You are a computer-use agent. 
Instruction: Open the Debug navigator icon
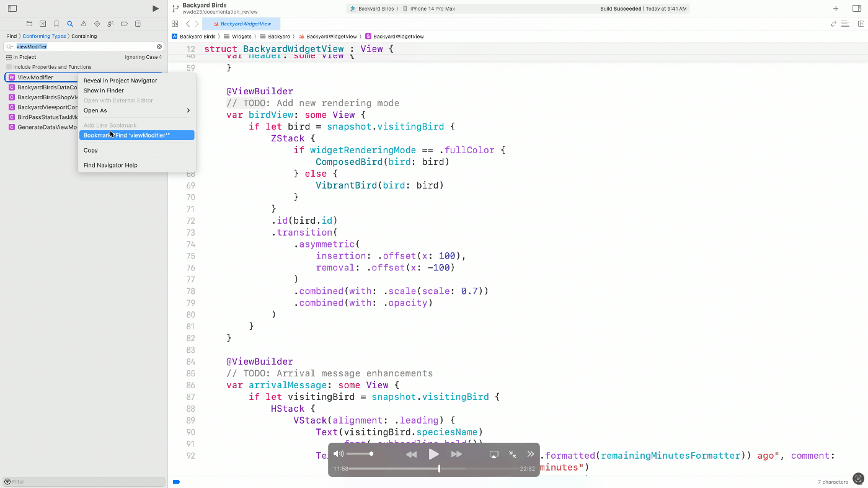pos(110,24)
